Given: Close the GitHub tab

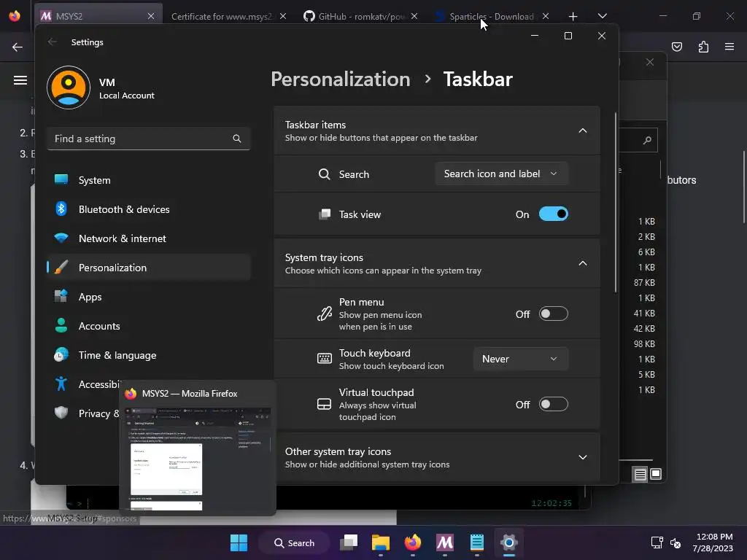Looking at the screenshot, I should [x=414, y=16].
